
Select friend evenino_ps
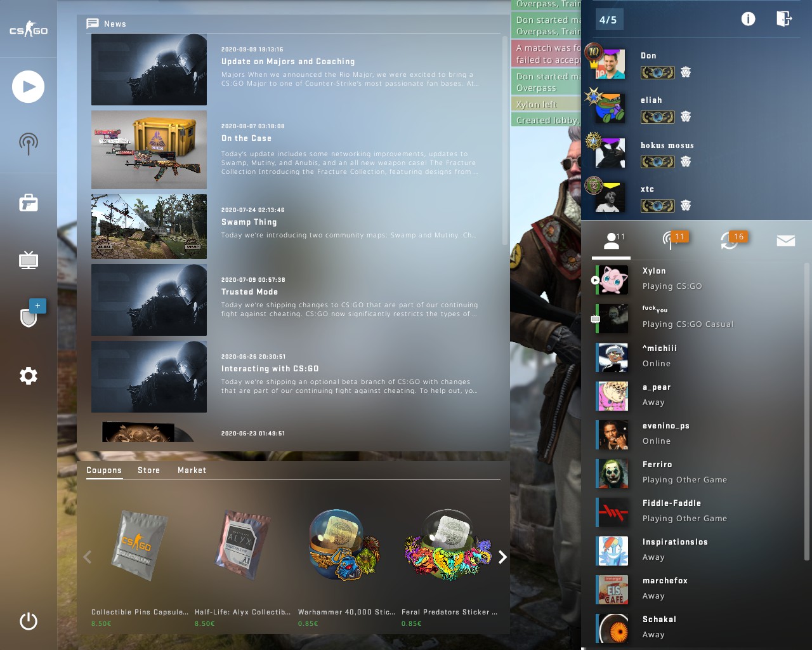696,434
